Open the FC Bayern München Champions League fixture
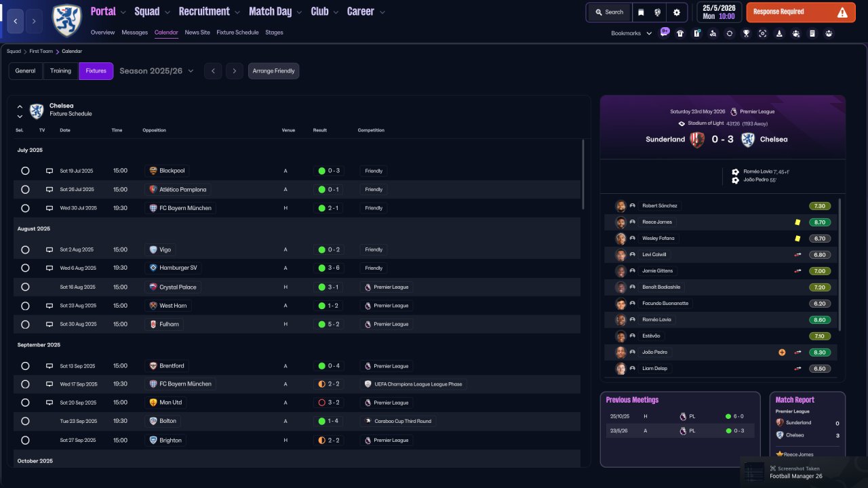 tap(298, 384)
